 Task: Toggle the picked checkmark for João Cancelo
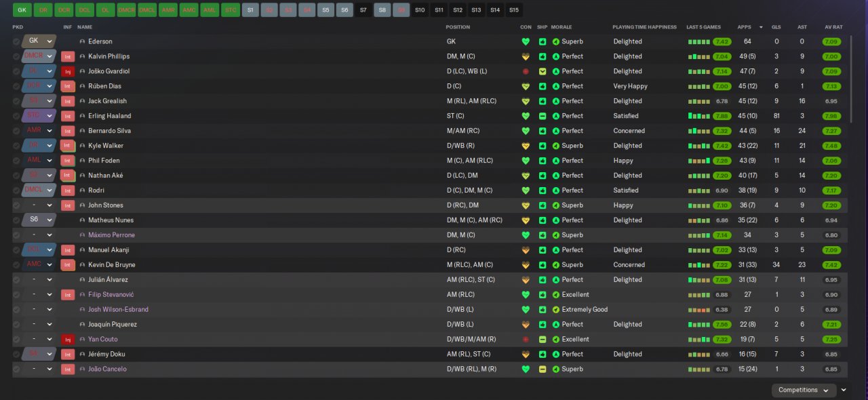pos(16,369)
